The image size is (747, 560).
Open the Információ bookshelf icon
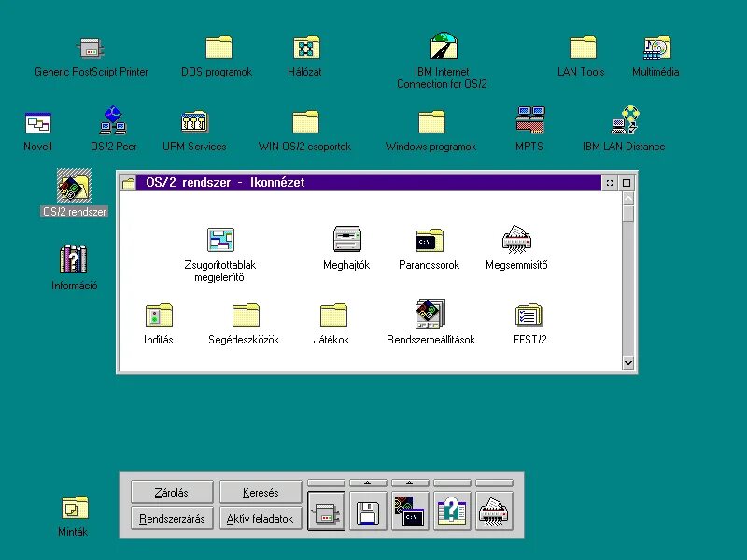73,259
